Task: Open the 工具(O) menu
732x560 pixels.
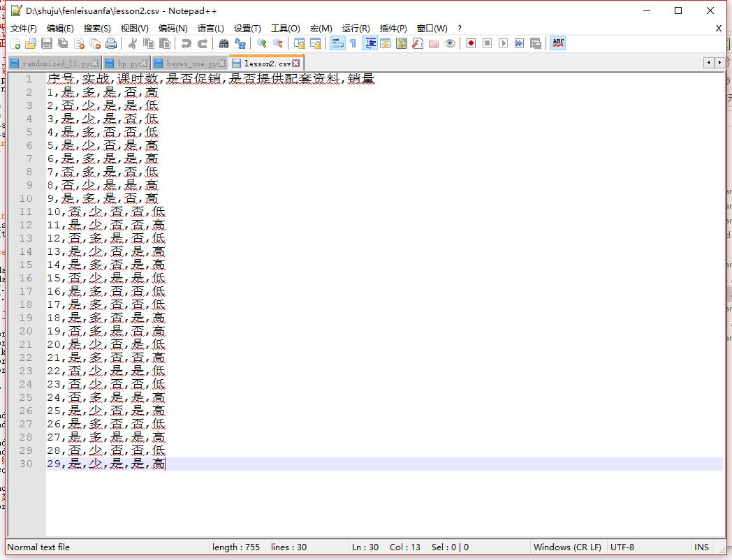Action: pyautogui.click(x=285, y=29)
